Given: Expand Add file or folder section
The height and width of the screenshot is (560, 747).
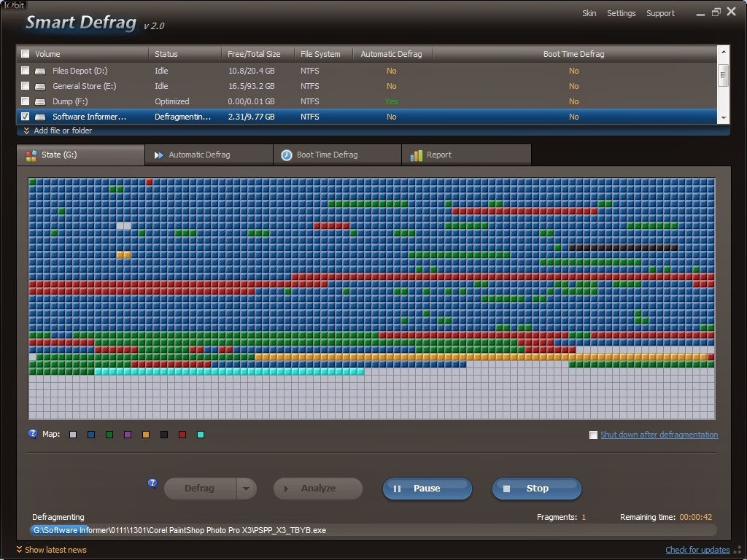Looking at the screenshot, I should [x=58, y=131].
